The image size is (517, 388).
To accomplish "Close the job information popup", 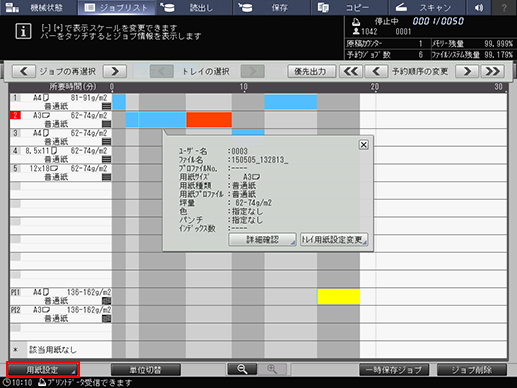I will 364,145.
